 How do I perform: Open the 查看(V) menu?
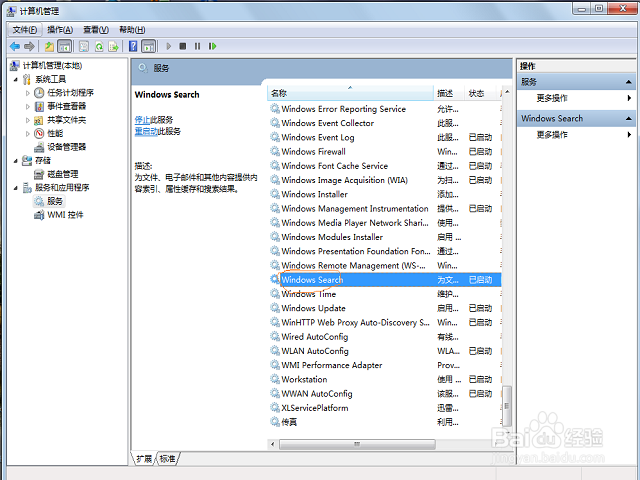(x=96, y=30)
